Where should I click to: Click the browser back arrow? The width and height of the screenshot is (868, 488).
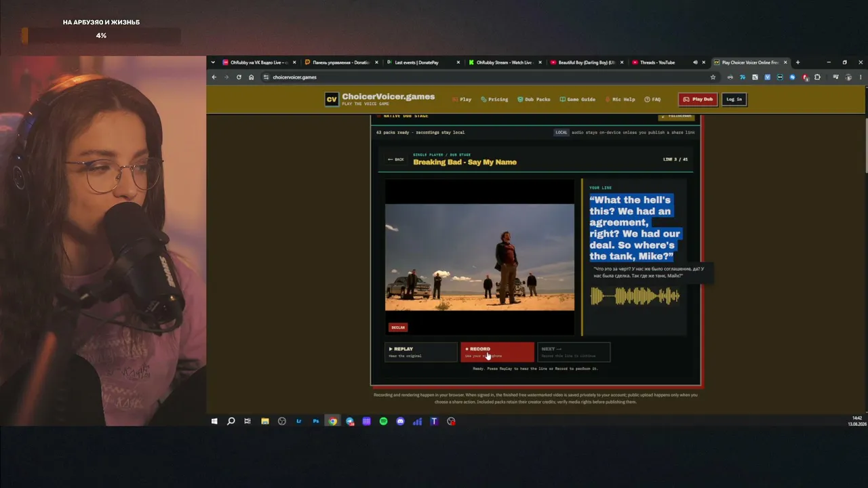214,77
